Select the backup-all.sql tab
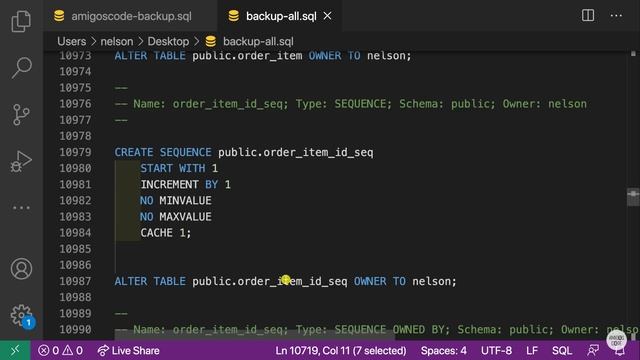The width and height of the screenshot is (640, 360). (281, 16)
